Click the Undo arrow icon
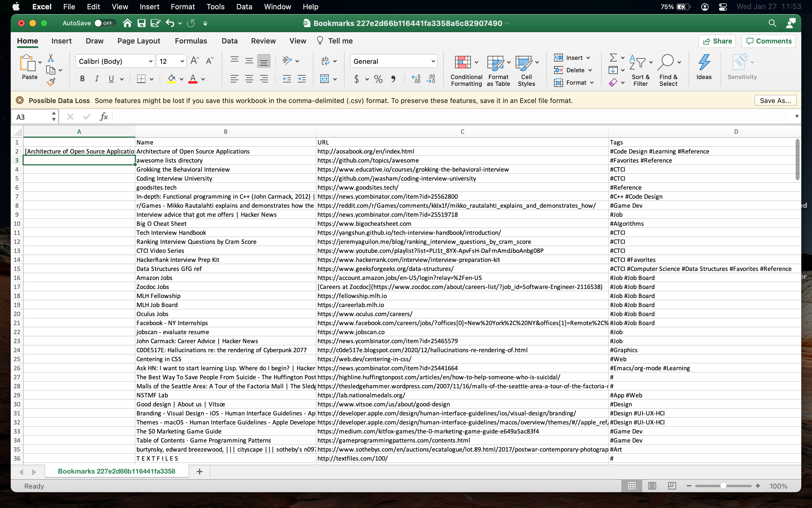Image resolution: width=812 pixels, height=508 pixels. [170, 23]
